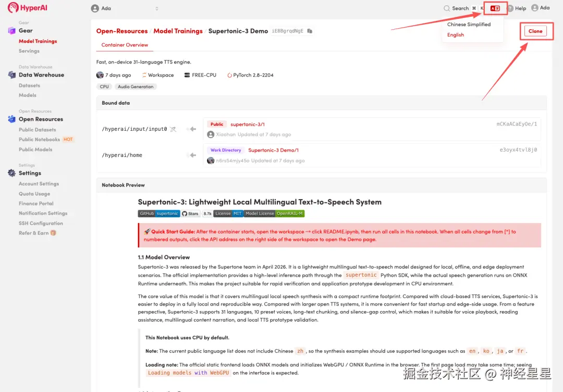Screen dimensions: 563x392
Task: Click the 8.7k stars count badge
Action: (207, 214)
